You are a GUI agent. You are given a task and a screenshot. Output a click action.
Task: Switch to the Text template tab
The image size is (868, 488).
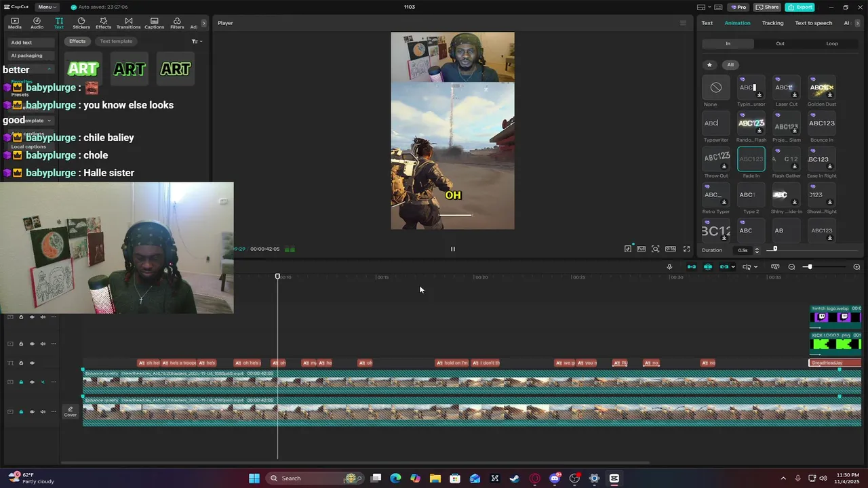click(116, 41)
